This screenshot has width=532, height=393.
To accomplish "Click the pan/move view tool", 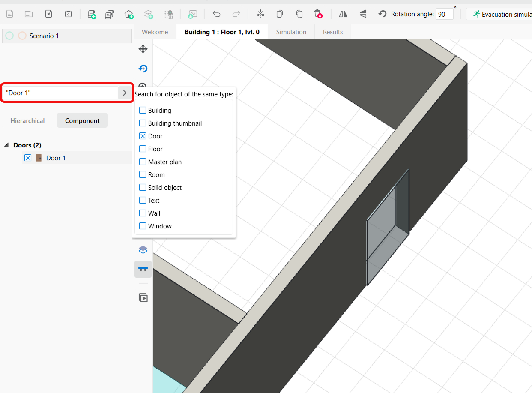I will click(143, 49).
